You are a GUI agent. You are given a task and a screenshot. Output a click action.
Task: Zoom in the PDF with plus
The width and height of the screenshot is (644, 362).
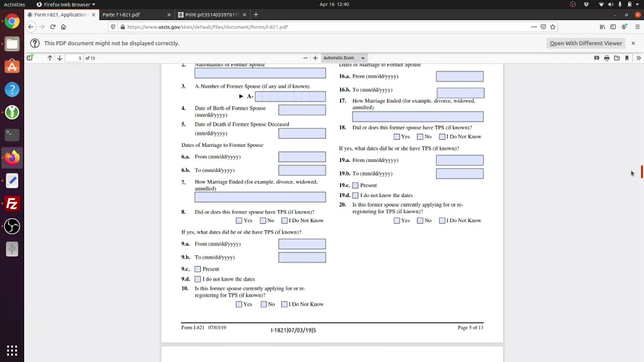tap(315, 58)
